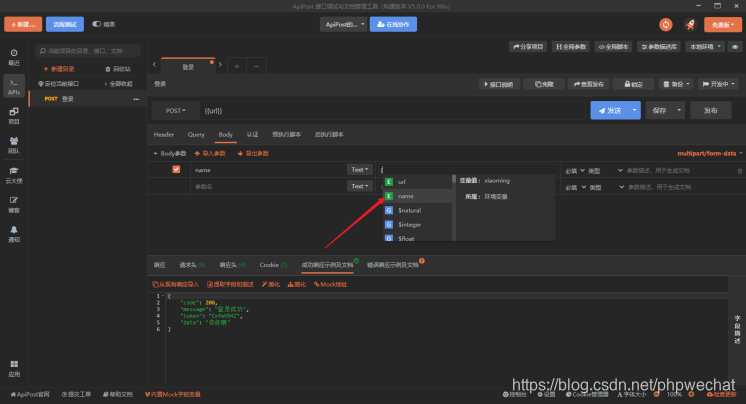Open the 项目 projects sidebar icon
The width and height of the screenshot is (746, 404).
click(14, 116)
